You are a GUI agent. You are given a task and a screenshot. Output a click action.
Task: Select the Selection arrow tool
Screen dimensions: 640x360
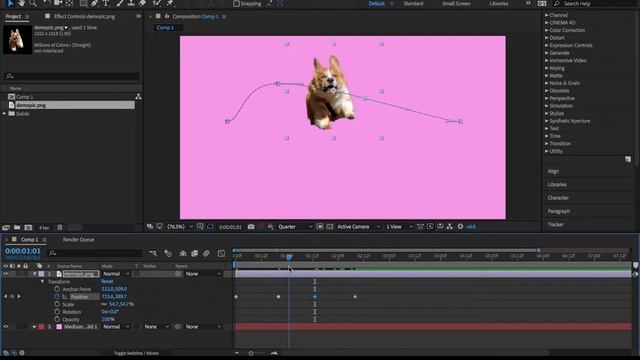tap(11, 3)
